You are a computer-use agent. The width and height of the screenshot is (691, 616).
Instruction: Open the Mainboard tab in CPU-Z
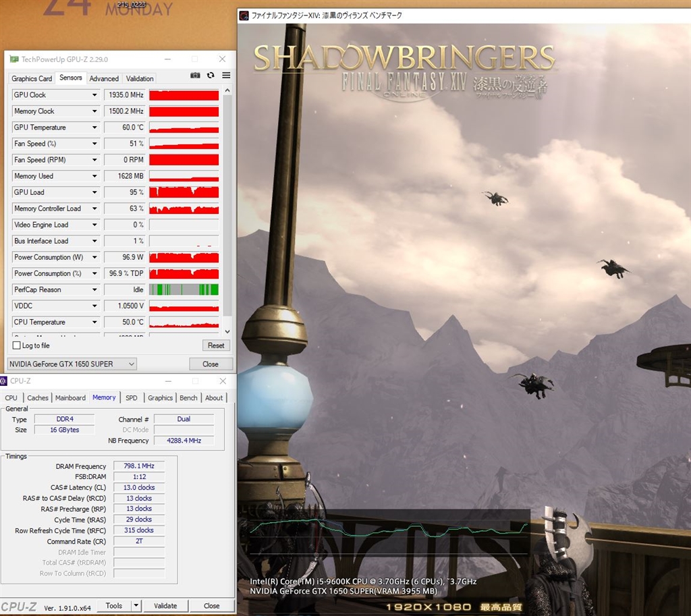click(x=70, y=397)
